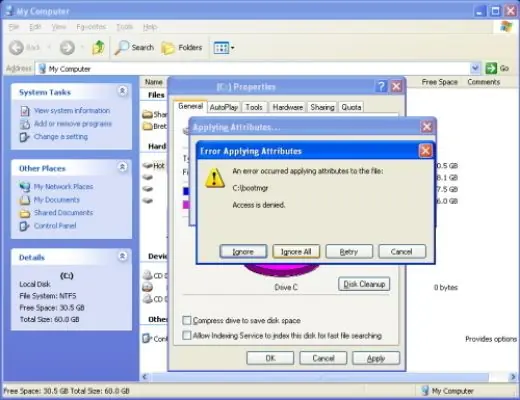Viewport: 520px width, 400px height.
Task: Click the green Go arrow icon
Action: click(491, 68)
